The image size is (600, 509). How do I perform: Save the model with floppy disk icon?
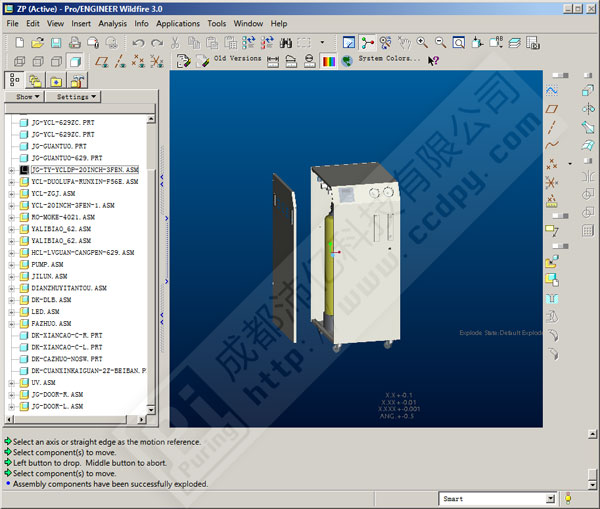(56, 42)
